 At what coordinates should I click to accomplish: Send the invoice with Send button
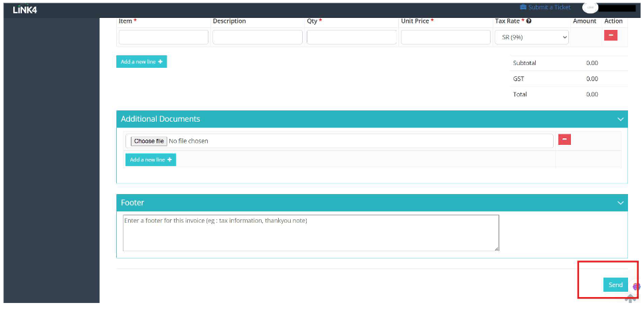pyautogui.click(x=615, y=285)
